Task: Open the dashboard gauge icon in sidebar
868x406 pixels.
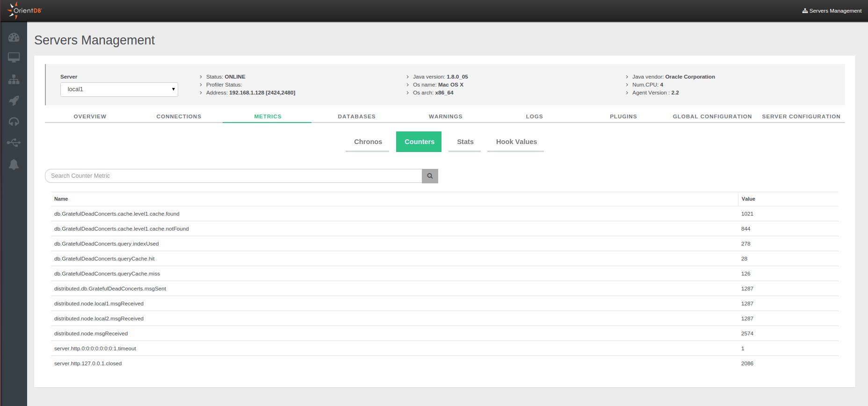Action: click(14, 37)
